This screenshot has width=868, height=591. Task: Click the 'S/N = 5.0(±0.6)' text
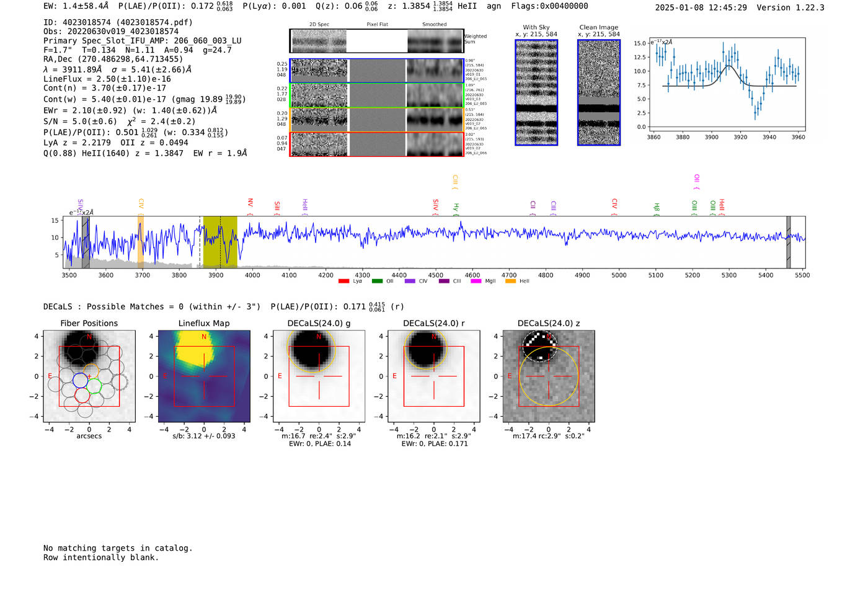pyautogui.click(x=80, y=122)
